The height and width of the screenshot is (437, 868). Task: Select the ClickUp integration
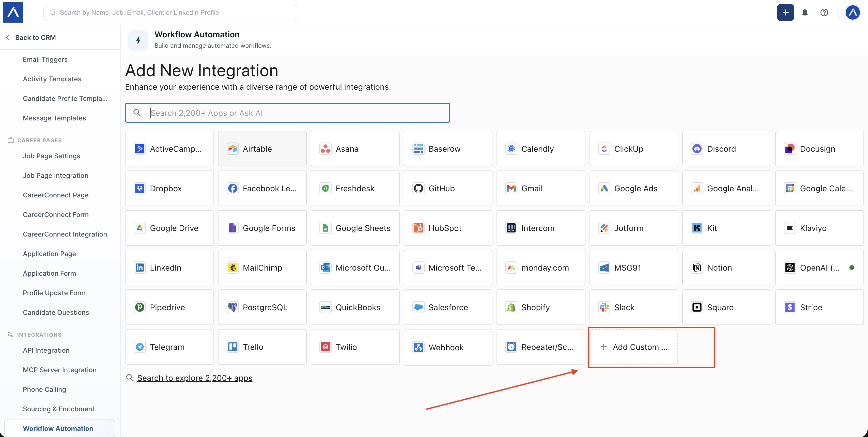[x=633, y=149]
